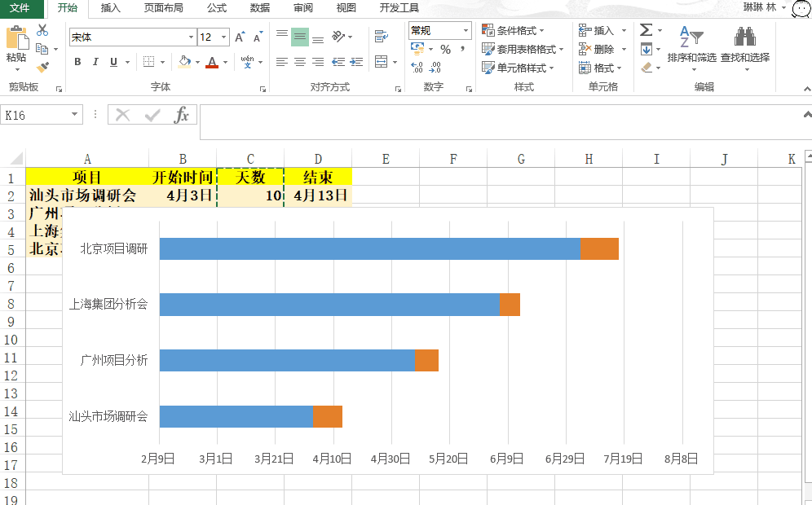Toggle italic formatting
The height and width of the screenshot is (505, 812).
pyautogui.click(x=95, y=62)
